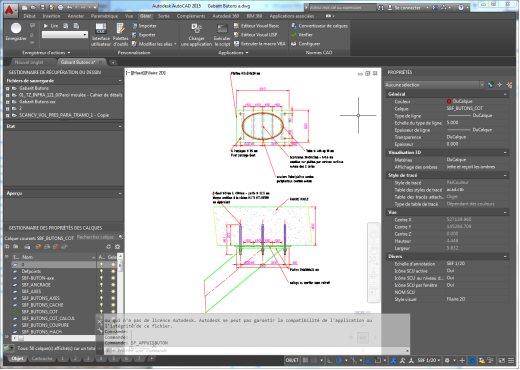Click Exécuter la macro VBA
This screenshot has width=520, height=370.
tap(260, 44)
